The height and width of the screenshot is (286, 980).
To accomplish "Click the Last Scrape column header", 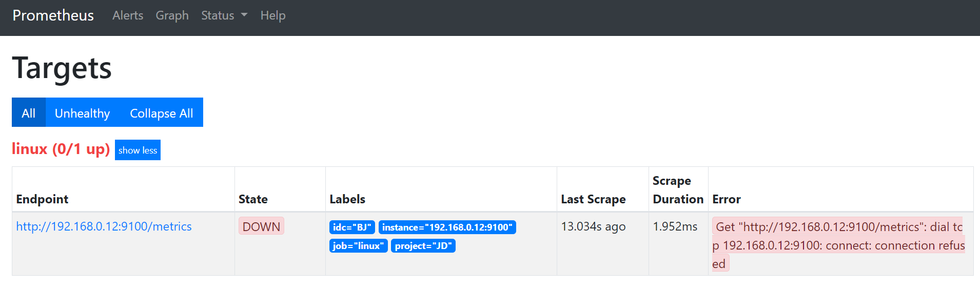I will pos(593,199).
